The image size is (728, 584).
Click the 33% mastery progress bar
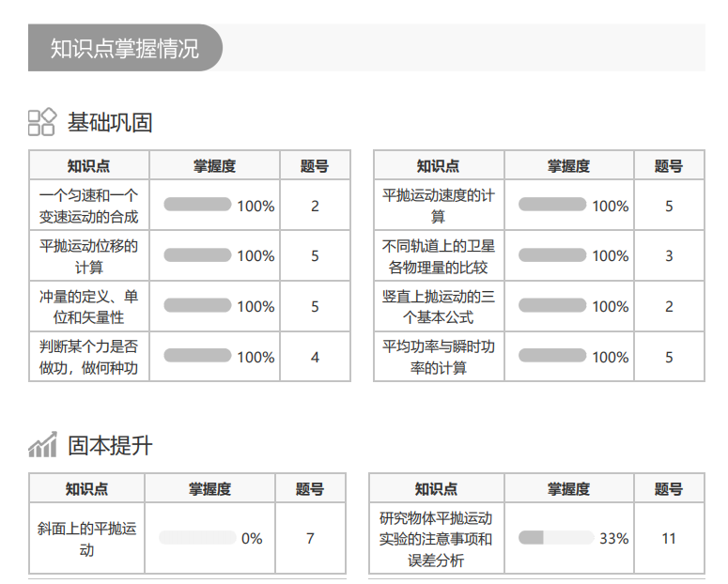tap(554, 538)
